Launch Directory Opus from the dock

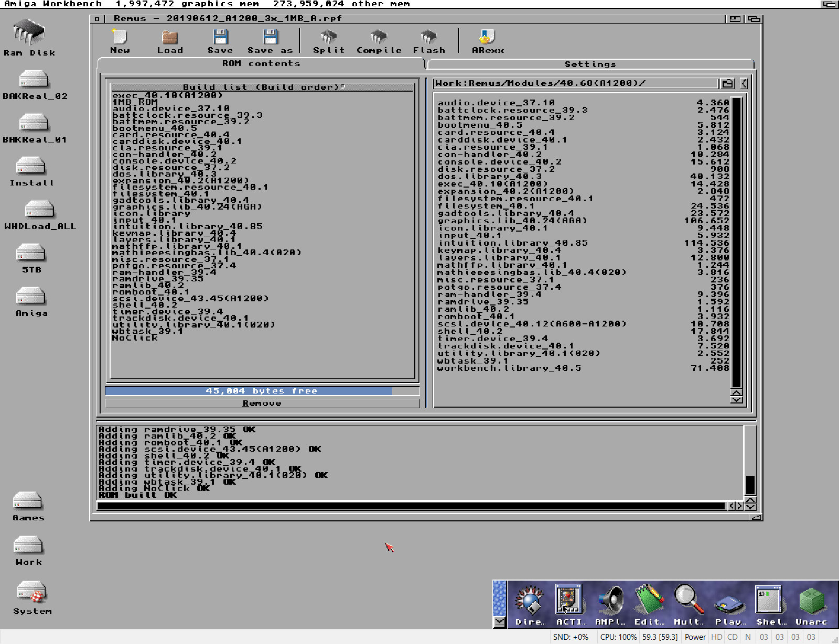pyautogui.click(x=529, y=601)
